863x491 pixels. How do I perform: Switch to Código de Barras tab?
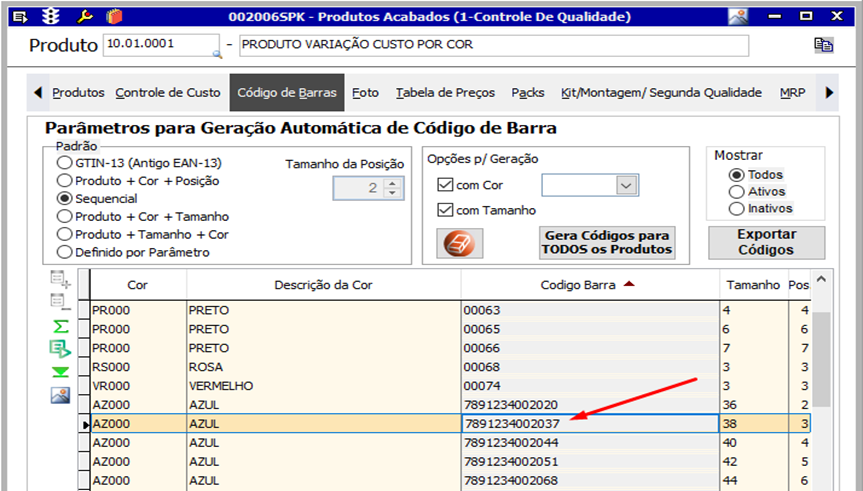click(x=287, y=92)
